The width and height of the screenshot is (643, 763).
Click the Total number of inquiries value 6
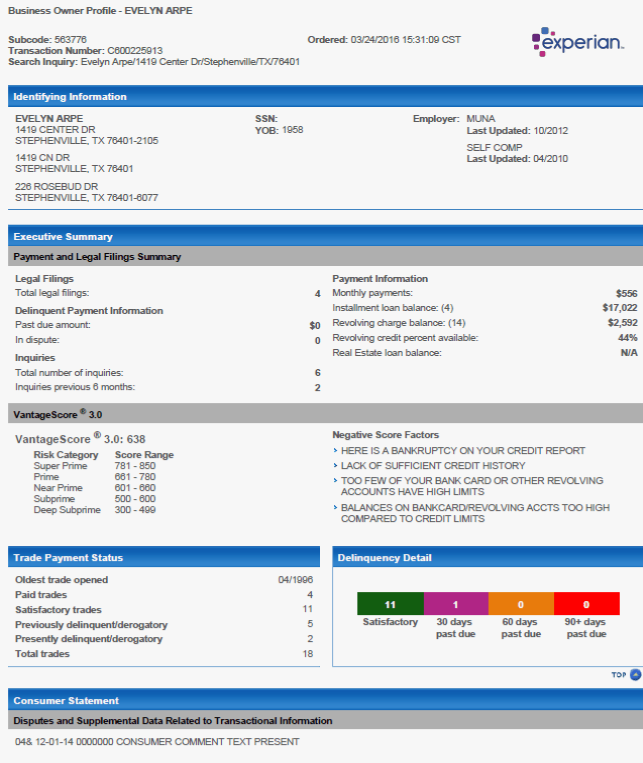click(x=317, y=373)
